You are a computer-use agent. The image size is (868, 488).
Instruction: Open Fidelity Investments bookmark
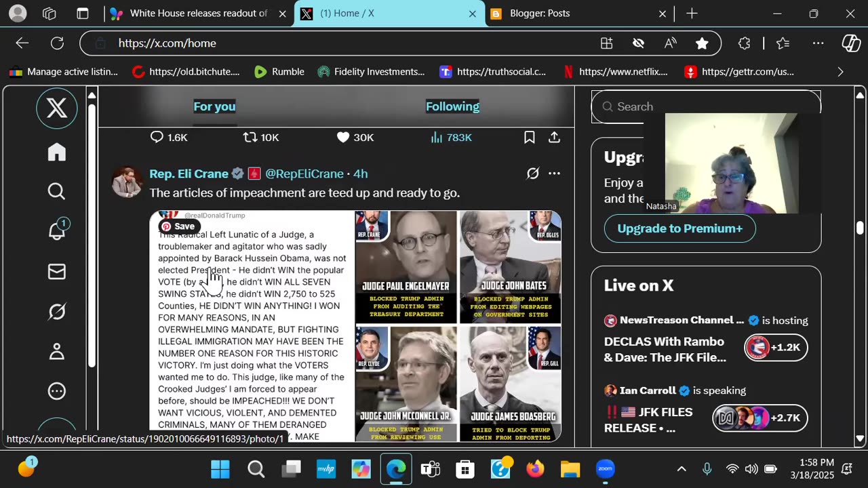click(370, 72)
